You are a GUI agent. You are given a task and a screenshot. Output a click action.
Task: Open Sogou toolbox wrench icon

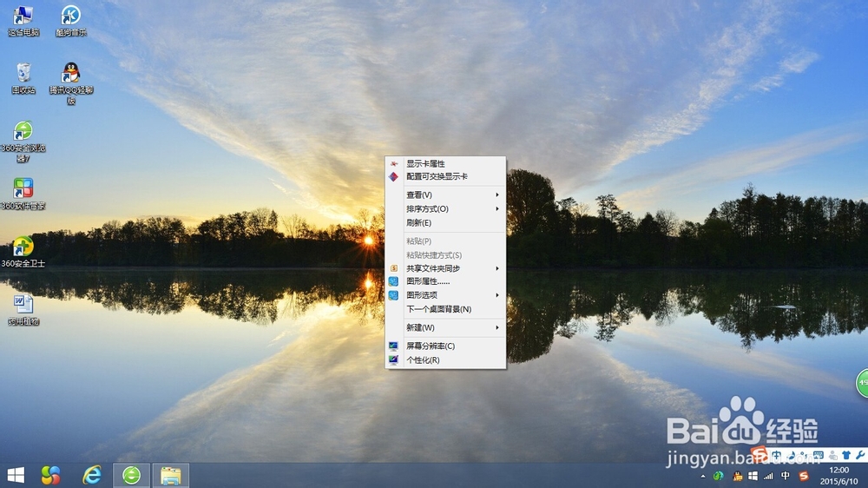[859, 455]
